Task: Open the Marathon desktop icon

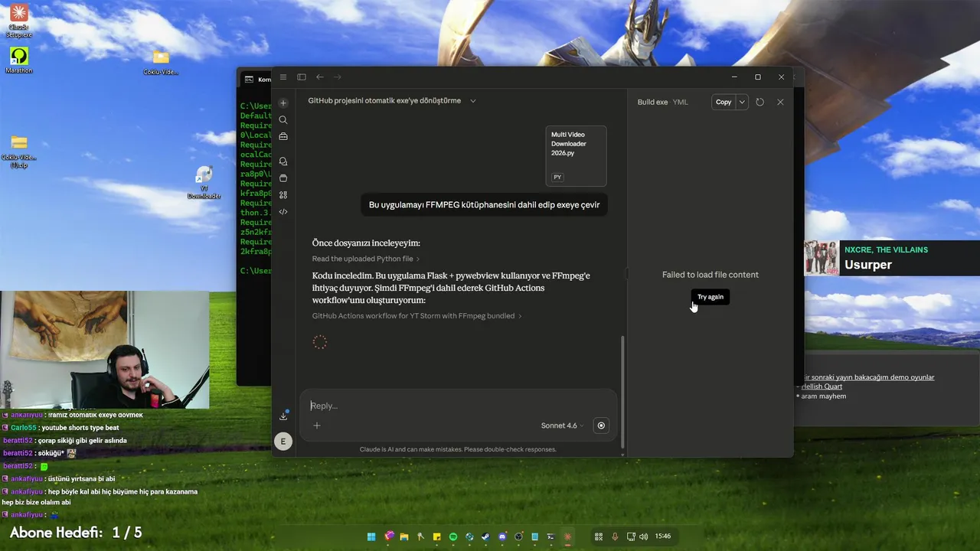Action: (x=18, y=60)
